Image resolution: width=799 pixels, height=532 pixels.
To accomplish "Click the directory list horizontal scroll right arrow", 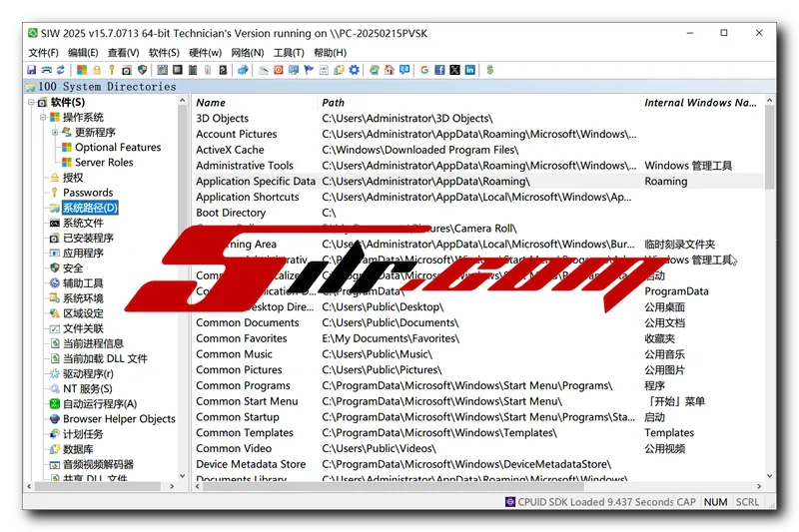I will tap(759, 487).
